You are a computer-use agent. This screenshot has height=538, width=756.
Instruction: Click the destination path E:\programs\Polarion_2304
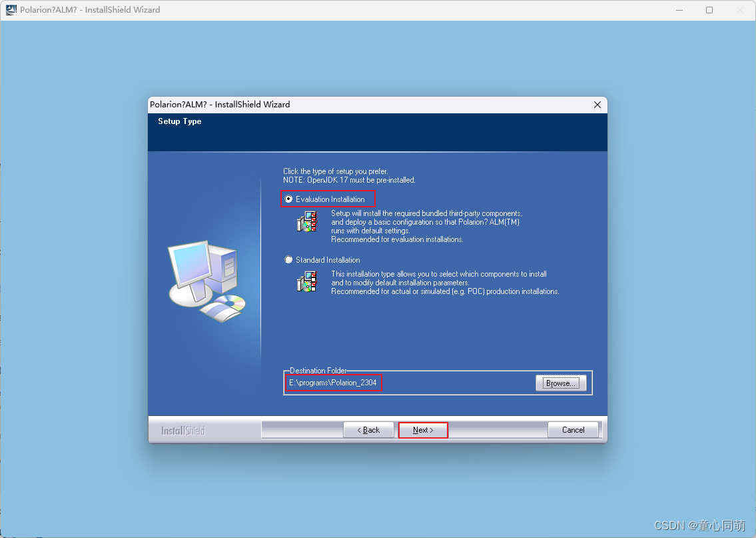coord(332,383)
